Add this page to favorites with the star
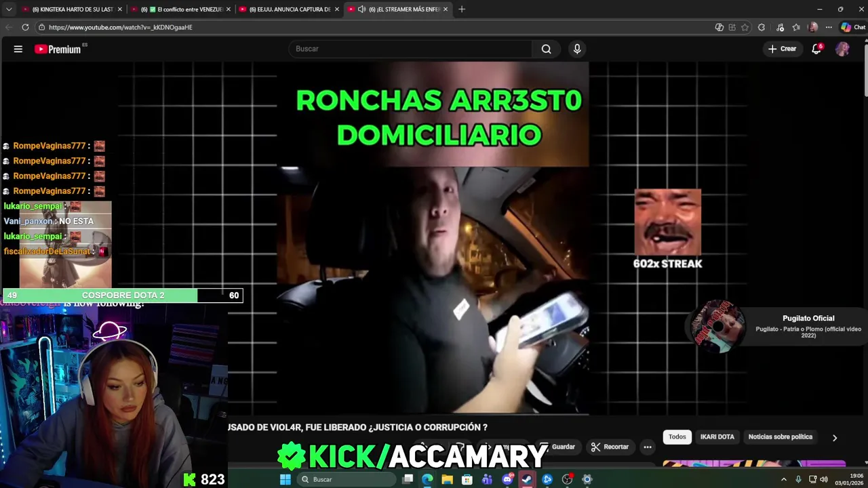The image size is (868, 488). 745,27
